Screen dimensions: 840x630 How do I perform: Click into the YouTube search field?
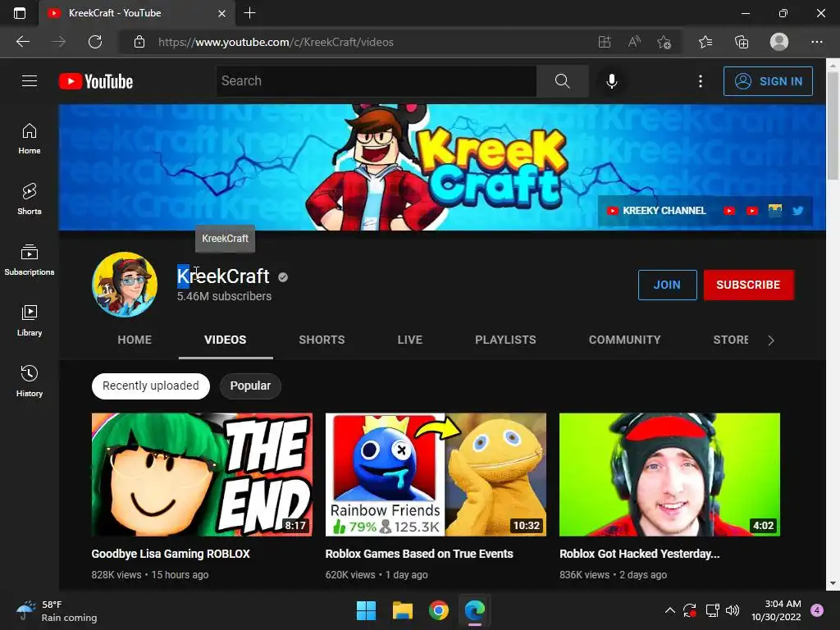tap(376, 81)
